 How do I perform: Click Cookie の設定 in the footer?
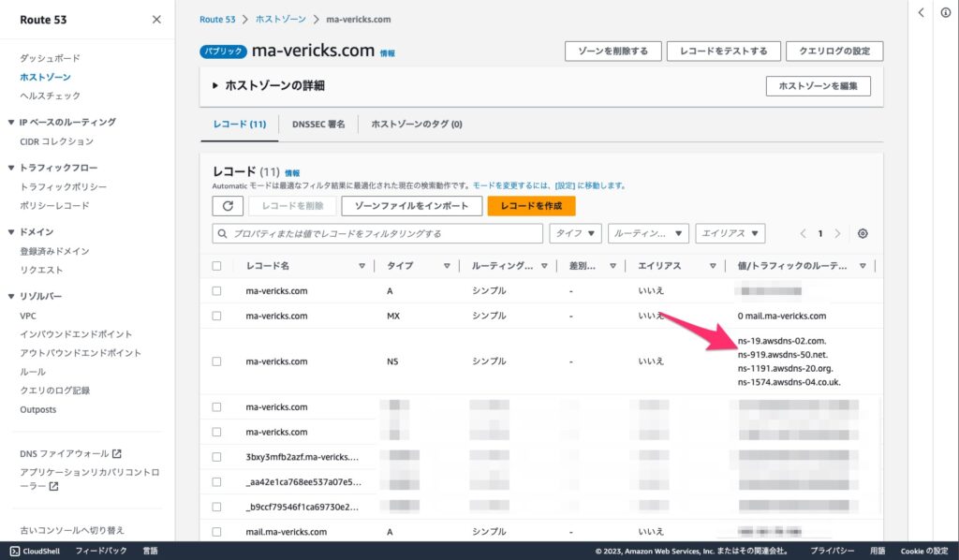click(923, 551)
